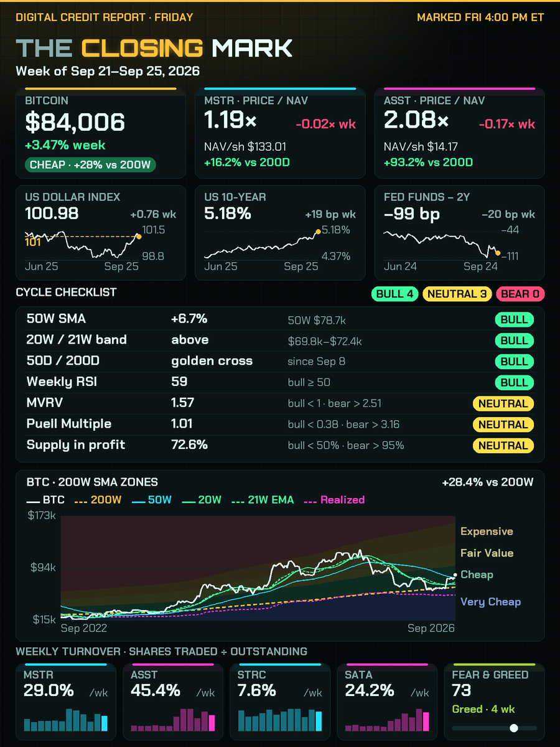Click the Very Cheap zone label
This screenshot has height=747, width=560.
point(491,602)
